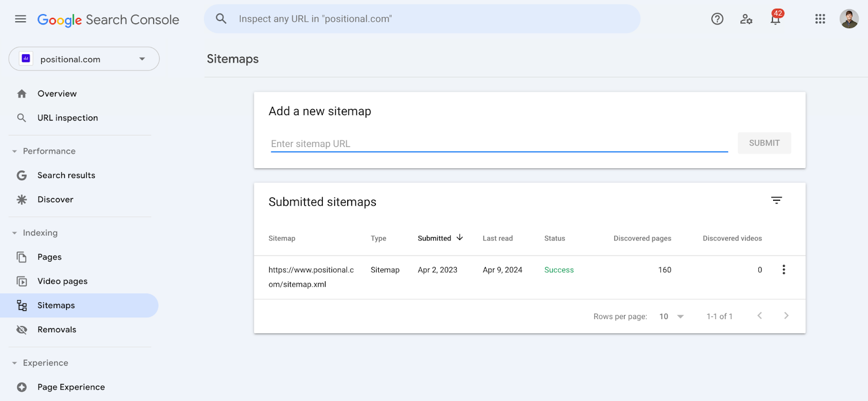Click the Search results Google G icon
This screenshot has width=868, height=401.
(22, 175)
